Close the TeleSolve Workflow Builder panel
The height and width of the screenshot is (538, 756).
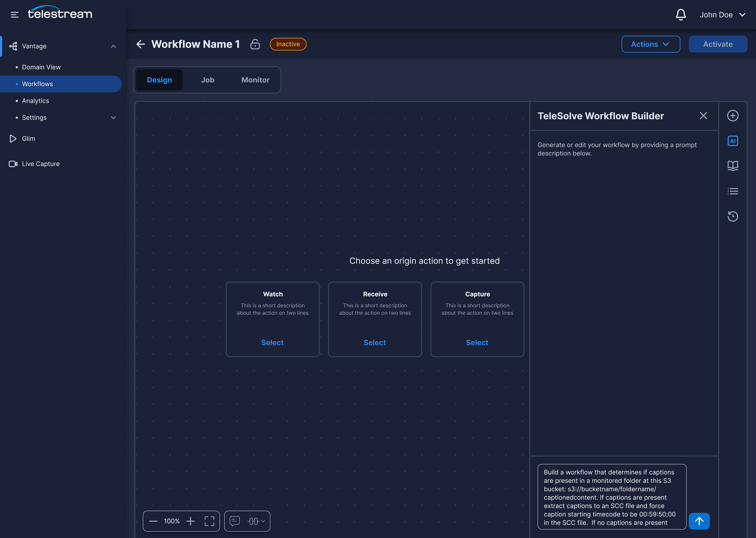pyautogui.click(x=703, y=116)
